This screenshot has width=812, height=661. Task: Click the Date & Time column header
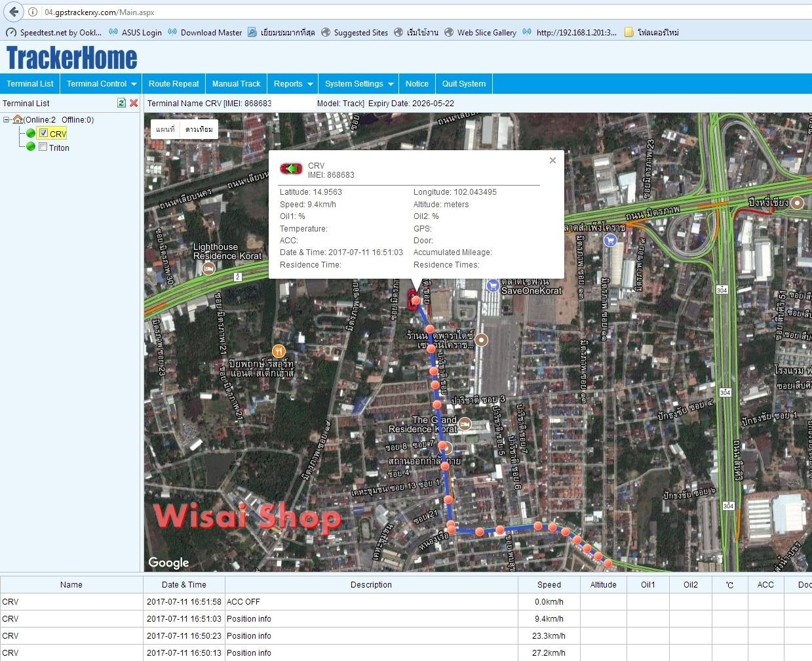pyautogui.click(x=184, y=585)
